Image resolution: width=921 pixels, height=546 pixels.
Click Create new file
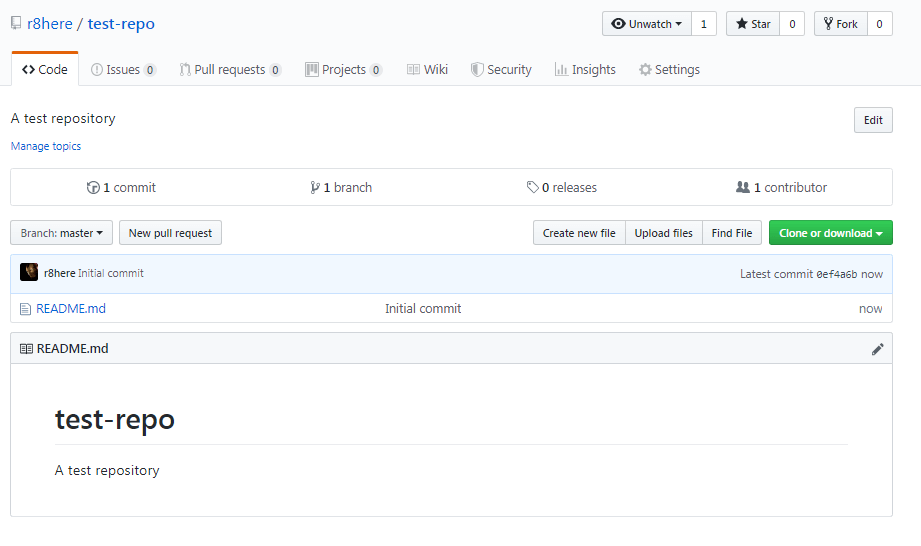pyautogui.click(x=579, y=233)
